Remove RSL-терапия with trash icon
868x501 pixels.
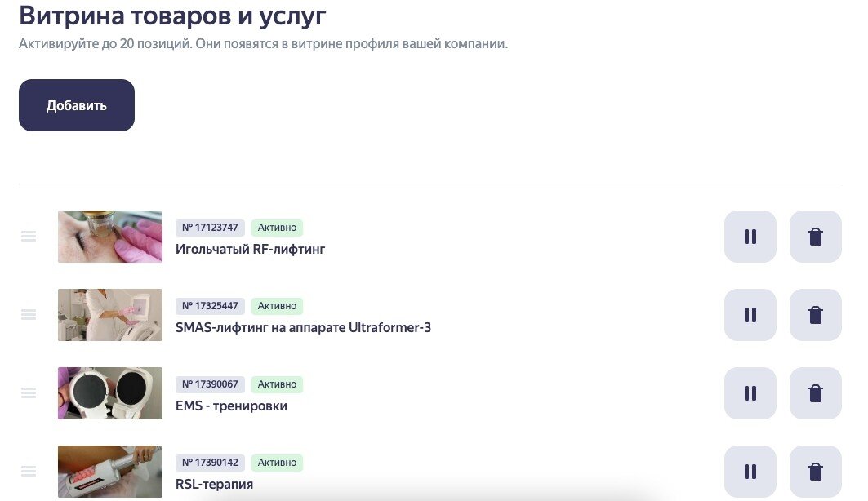815,472
